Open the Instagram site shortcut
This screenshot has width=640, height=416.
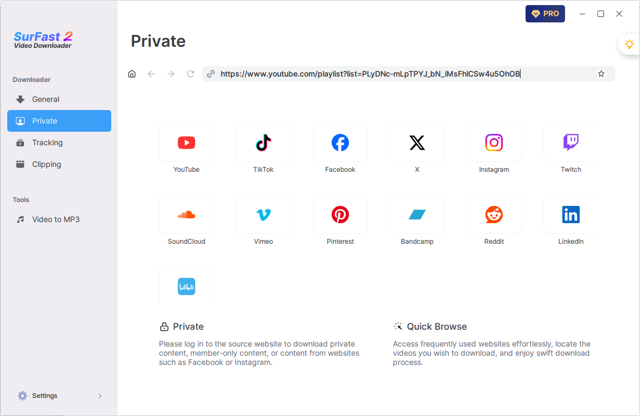pos(494,143)
